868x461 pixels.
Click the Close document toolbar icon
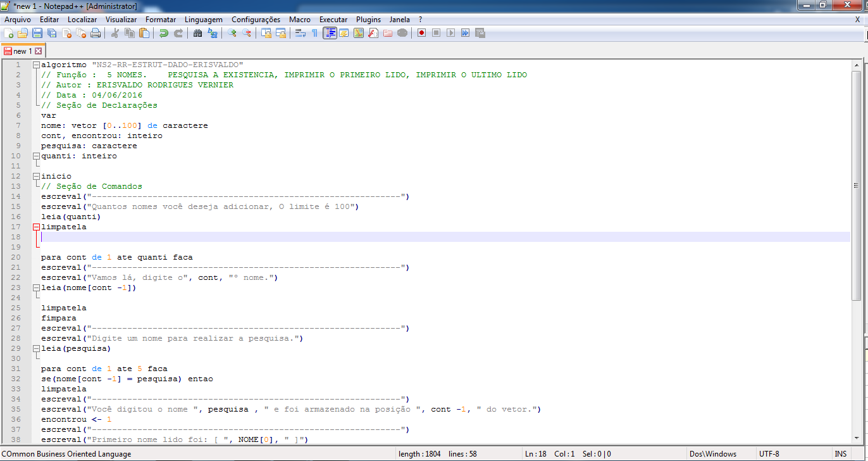click(66, 33)
